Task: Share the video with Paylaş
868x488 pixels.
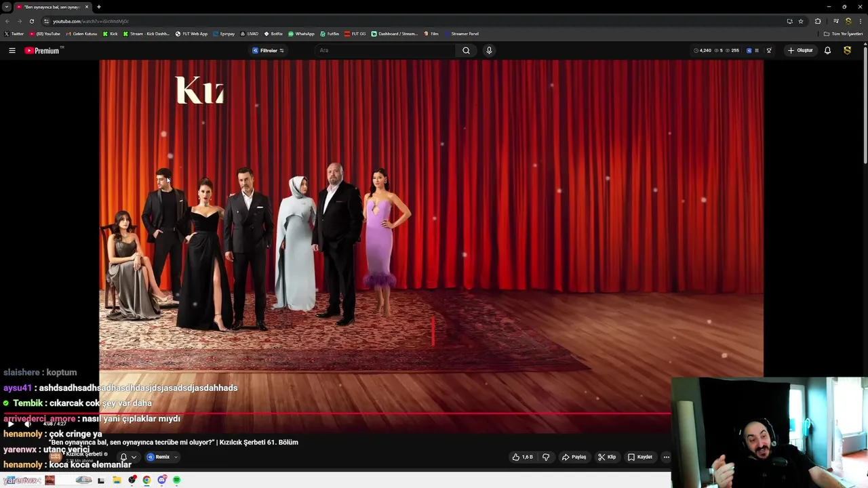Action: 574,457
